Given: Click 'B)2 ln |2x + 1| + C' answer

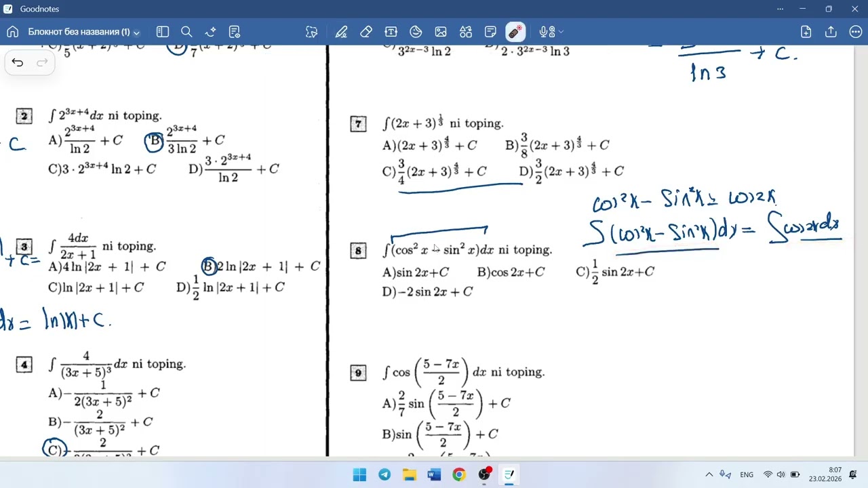Looking at the screenshot, I should tap(261, 266).
